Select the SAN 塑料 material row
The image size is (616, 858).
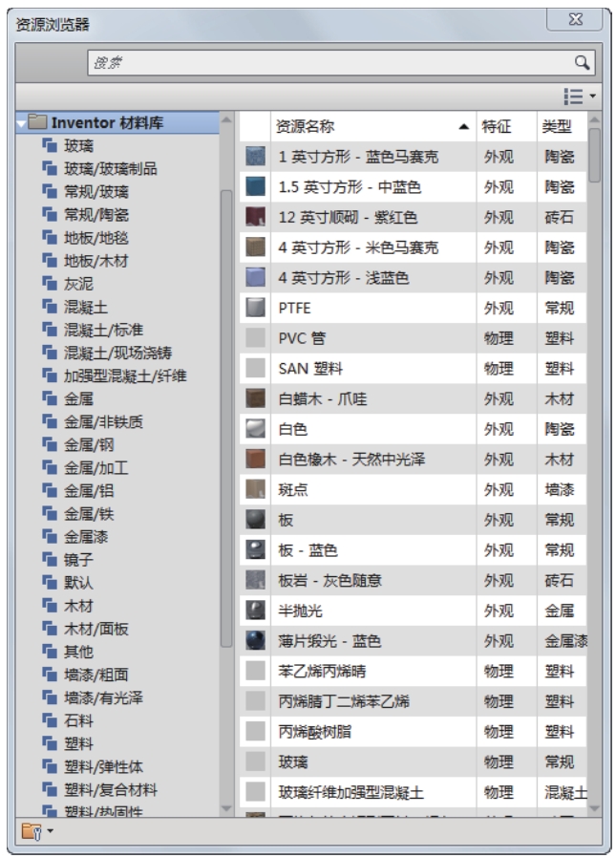click(x=413, y=368)
